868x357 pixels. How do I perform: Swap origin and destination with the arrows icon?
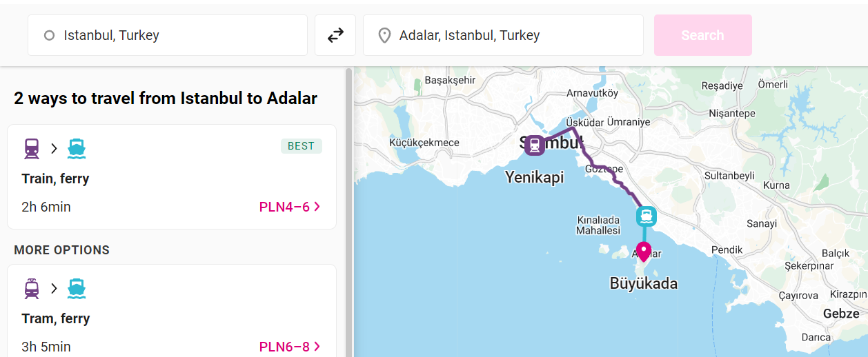[x=335, y=35]
